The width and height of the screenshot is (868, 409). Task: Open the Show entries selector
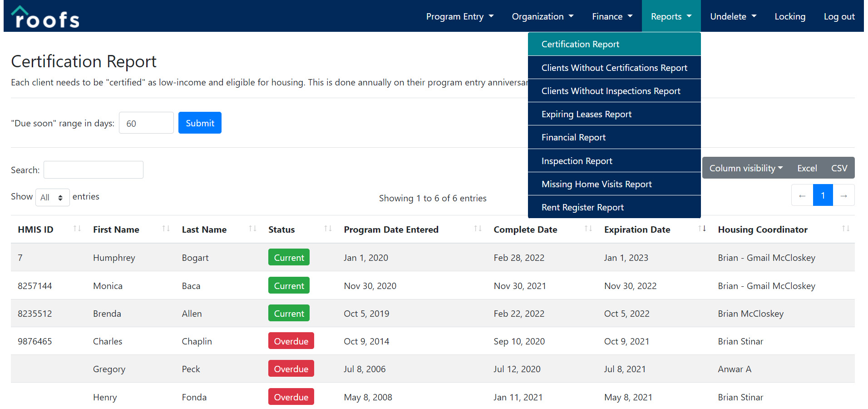52,197
